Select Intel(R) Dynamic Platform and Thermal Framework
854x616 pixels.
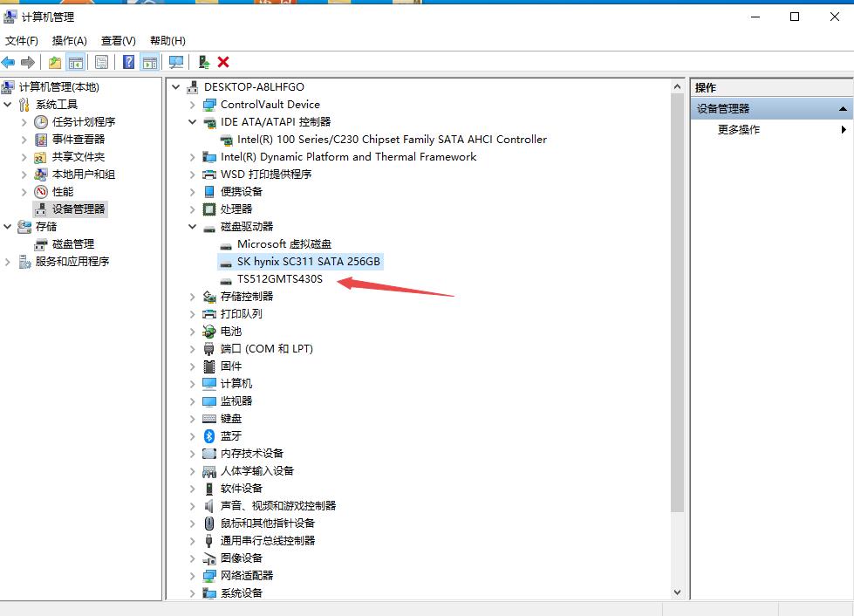click(349, 157)
